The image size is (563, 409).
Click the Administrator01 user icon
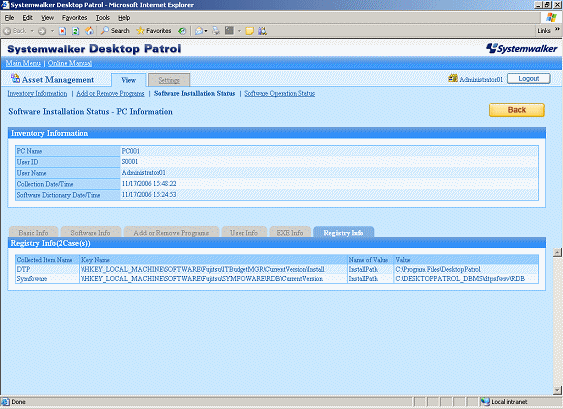(453, 78)
